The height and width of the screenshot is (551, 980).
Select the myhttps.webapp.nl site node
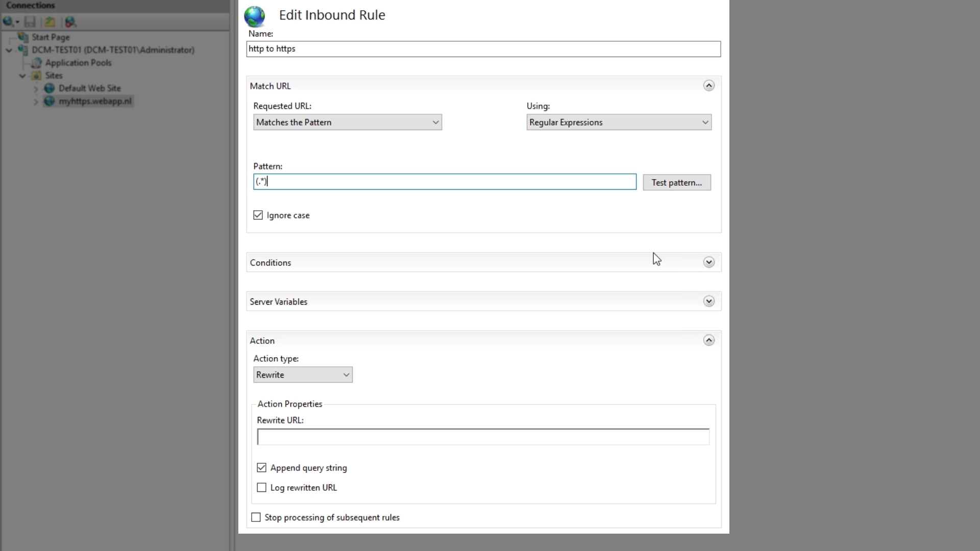click(x=95, y=101)
